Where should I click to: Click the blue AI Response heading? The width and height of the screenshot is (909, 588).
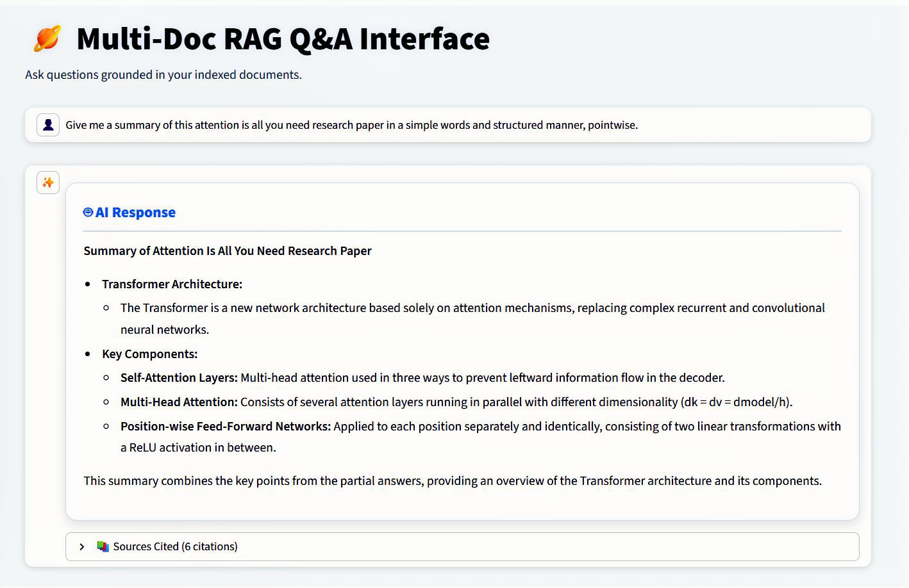point(135,213)
